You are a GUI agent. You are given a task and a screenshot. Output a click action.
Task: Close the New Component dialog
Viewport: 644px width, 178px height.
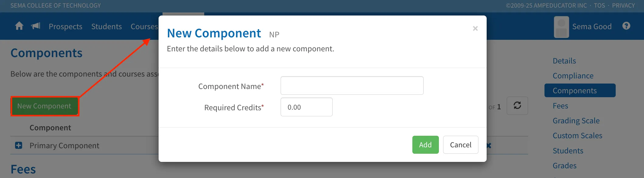(x=475, y=29)
